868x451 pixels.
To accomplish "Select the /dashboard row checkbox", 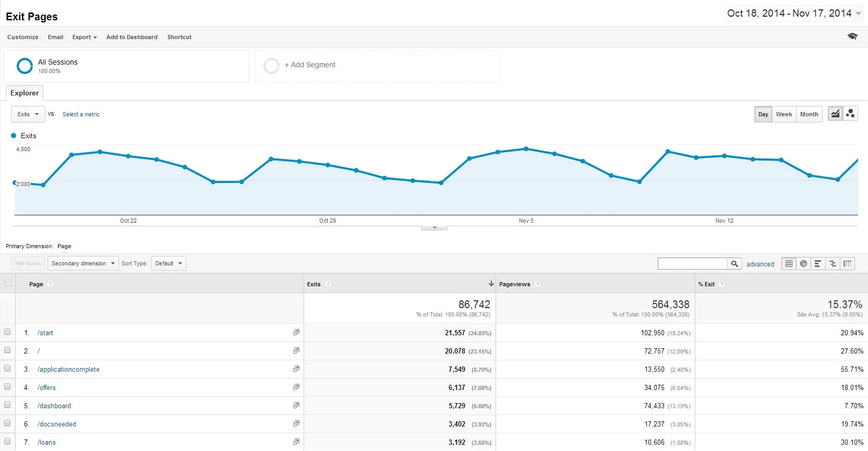I will pos(7,405).
